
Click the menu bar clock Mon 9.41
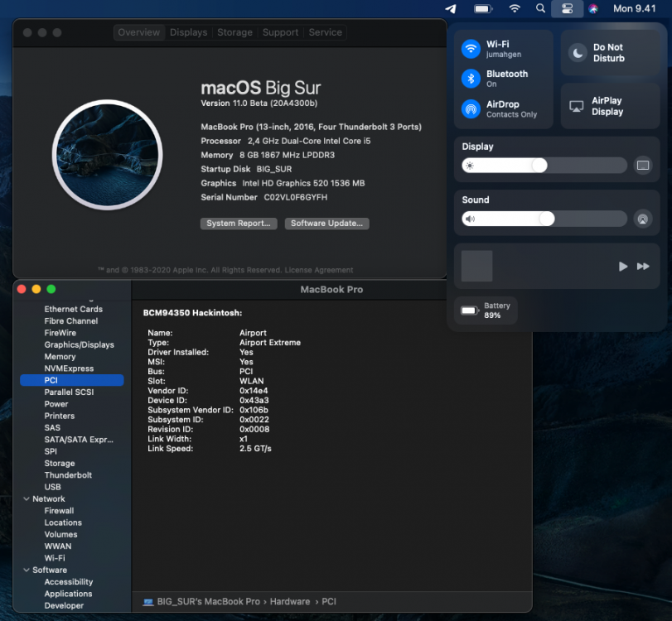click(634, 8)
